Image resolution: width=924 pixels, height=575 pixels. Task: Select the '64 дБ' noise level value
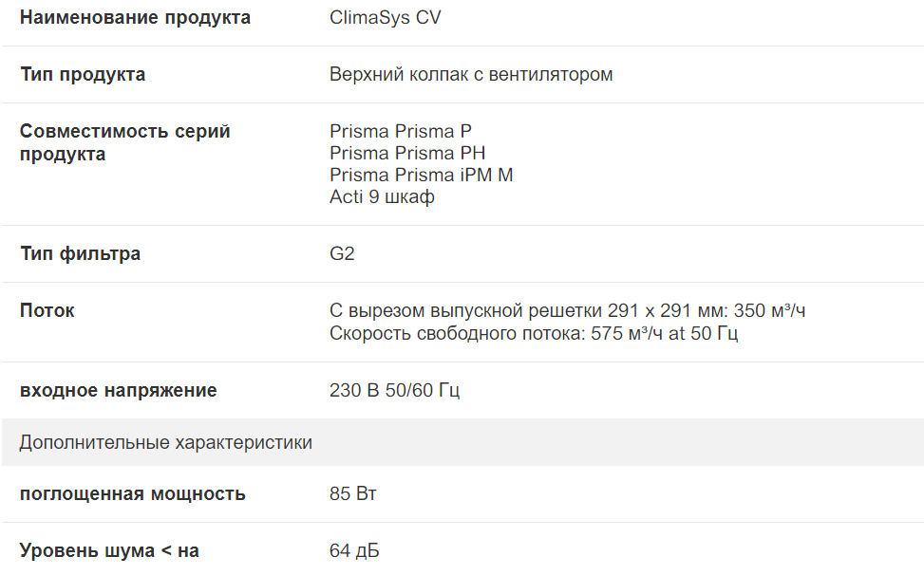tap(354, 550)
